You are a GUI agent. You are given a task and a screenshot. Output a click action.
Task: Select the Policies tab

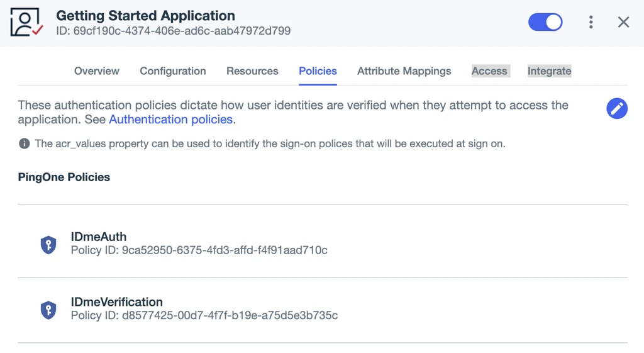coord(318,71)
